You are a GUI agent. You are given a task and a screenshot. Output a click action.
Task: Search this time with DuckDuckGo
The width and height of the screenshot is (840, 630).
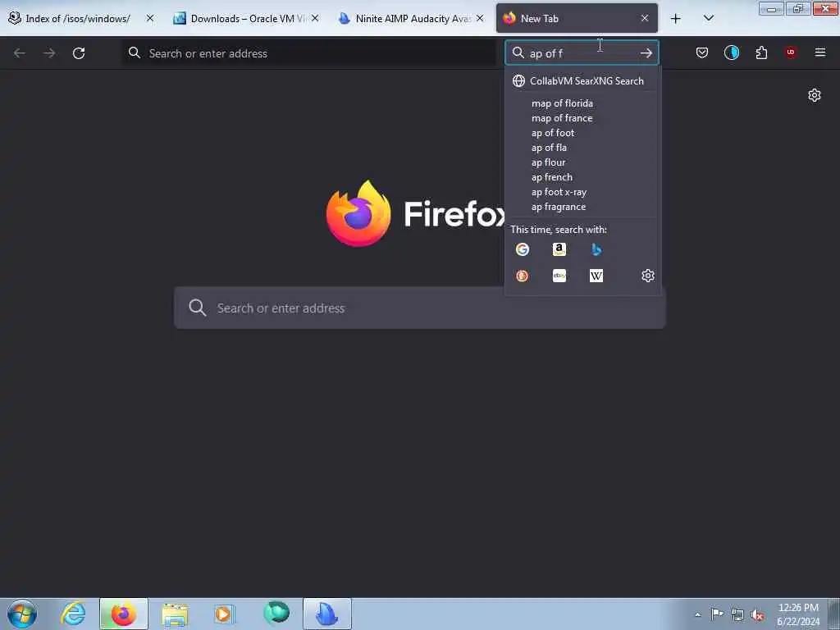[x=523, y=276]
